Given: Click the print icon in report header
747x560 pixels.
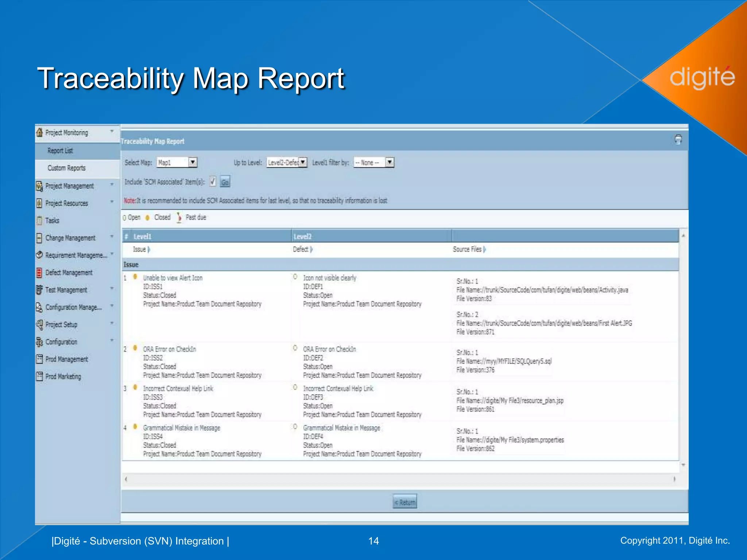Looking at the screenshot, I should pyautogui.click(x=678, y=139).
